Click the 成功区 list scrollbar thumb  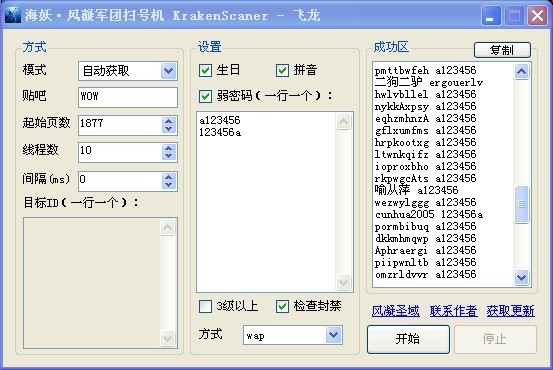(521, 204)
